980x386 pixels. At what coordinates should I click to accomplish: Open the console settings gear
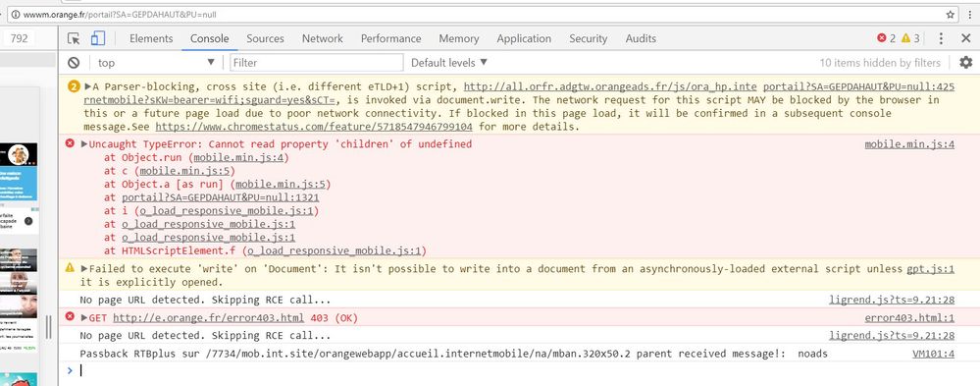point(965,63)
